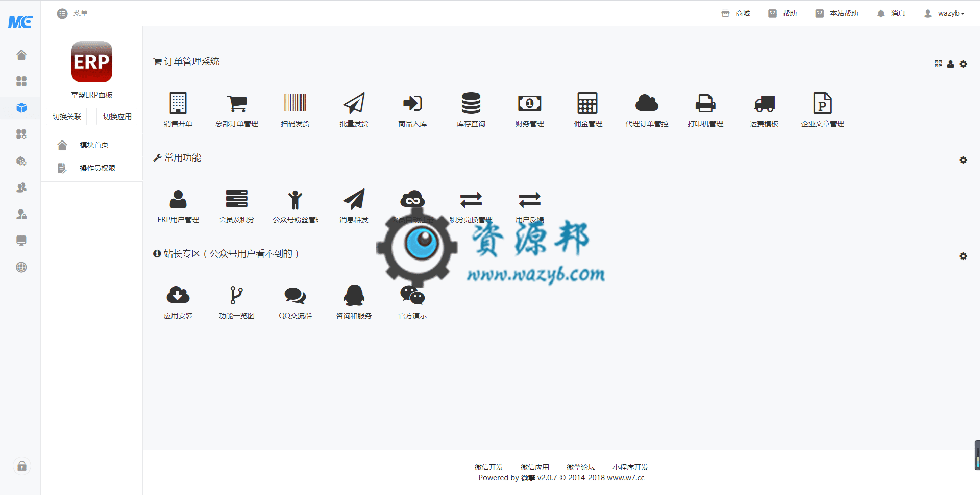980x495 pixels.
Task: Open 用户反馈 exchange icon
Action: 530,200
